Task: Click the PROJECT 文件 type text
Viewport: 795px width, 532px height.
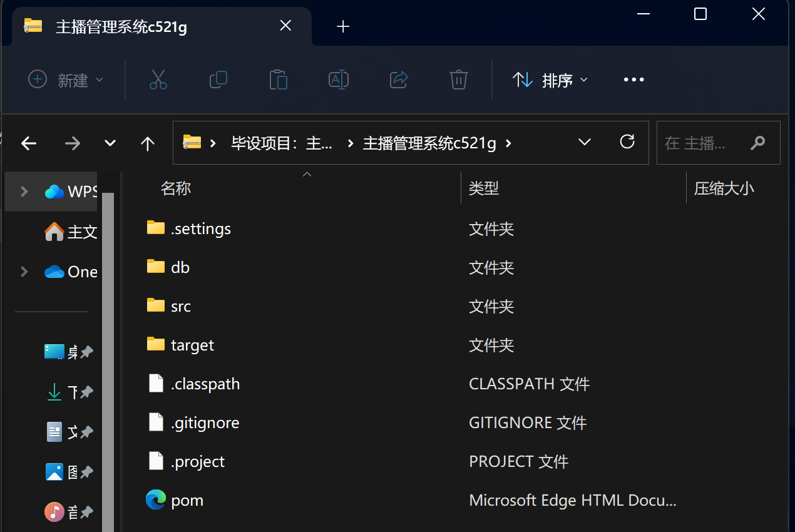Action: coord(518,461)
